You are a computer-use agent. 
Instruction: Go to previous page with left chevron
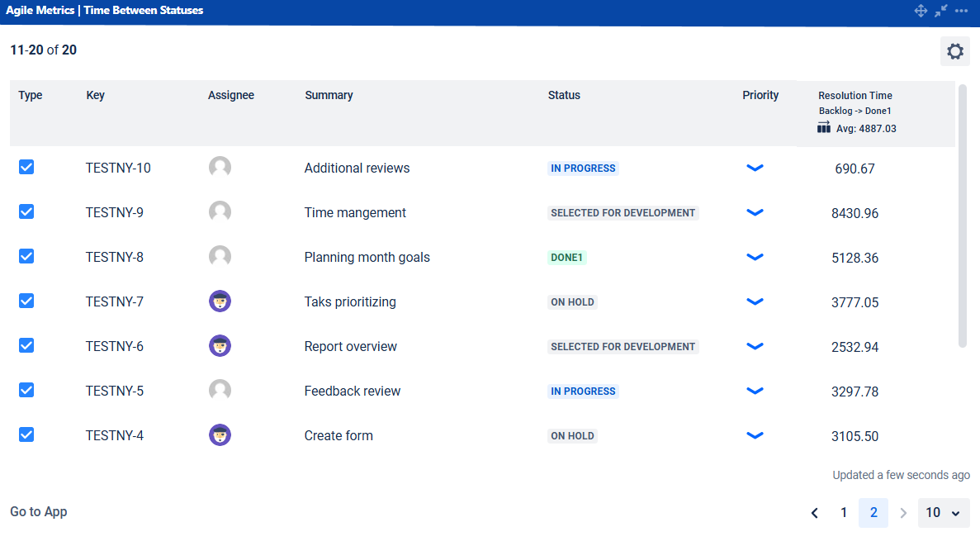(815, 513)
